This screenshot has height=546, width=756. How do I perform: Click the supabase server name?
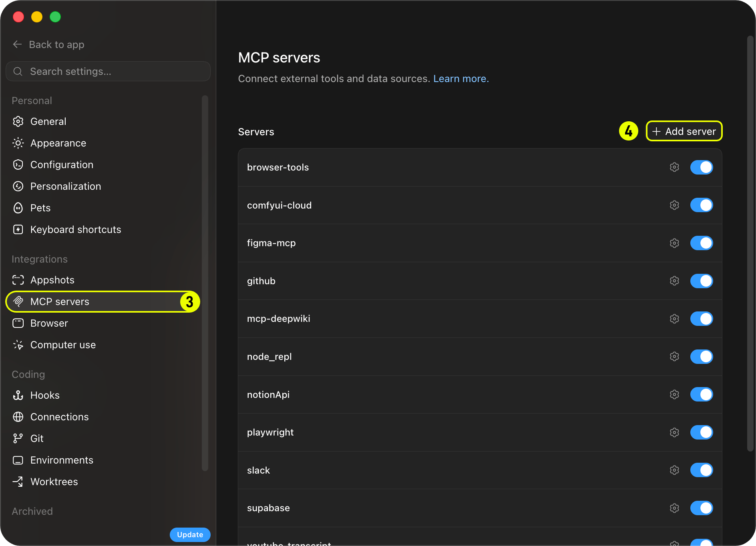coord(268,508)
